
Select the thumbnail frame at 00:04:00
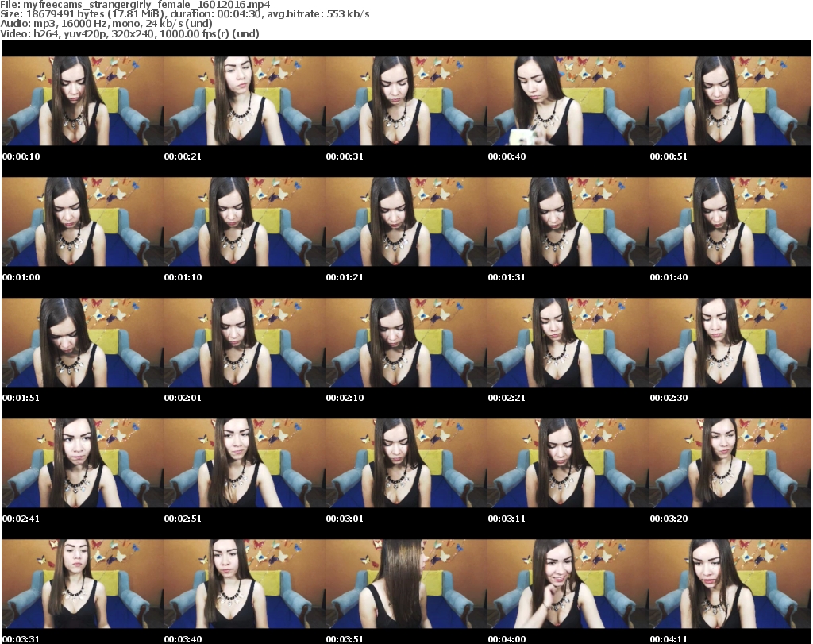568,584
